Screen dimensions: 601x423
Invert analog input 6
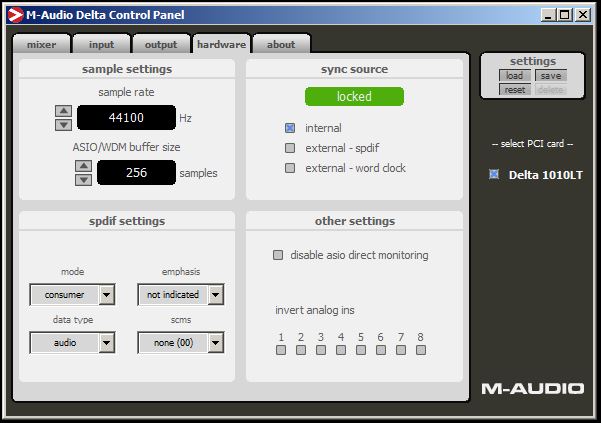coord(381,350)
